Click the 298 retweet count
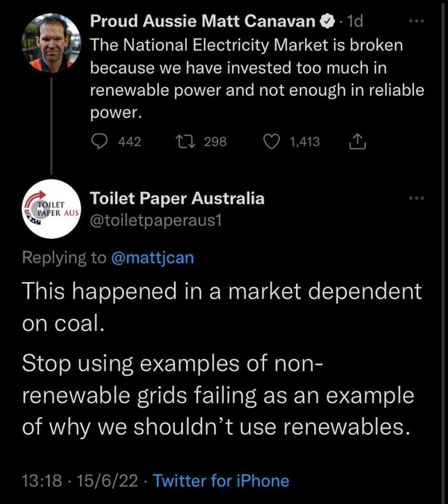 click(x=215, y=142)
